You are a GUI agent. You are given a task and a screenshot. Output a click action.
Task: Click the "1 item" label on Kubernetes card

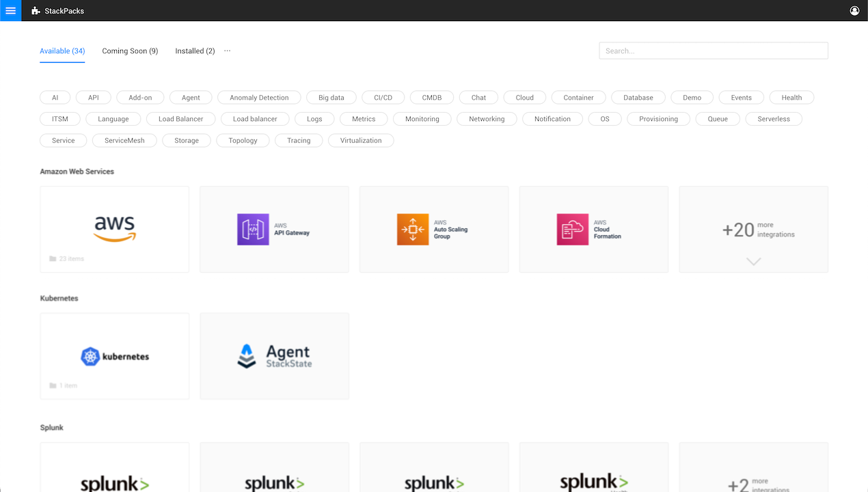68,386
